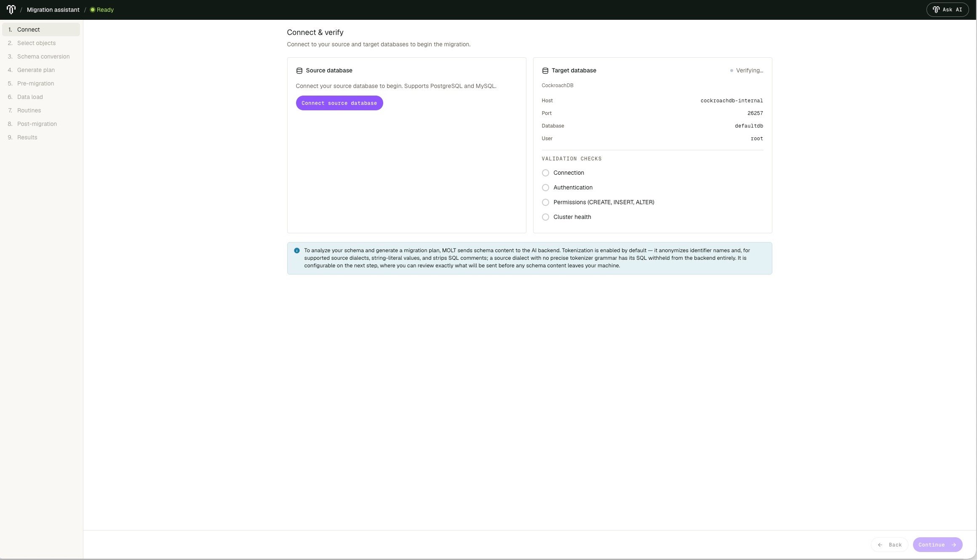The height and width of the screenshot is (560, 977).
Task: Click Connect source database button
Action: coord(339,103)
